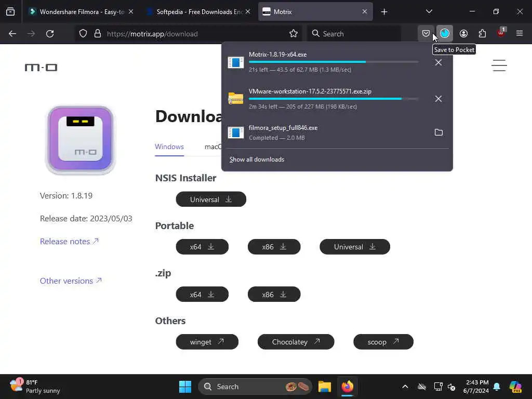Download the .zip x86 build
This screenshot has width=532, height=399.
[274, 294]
